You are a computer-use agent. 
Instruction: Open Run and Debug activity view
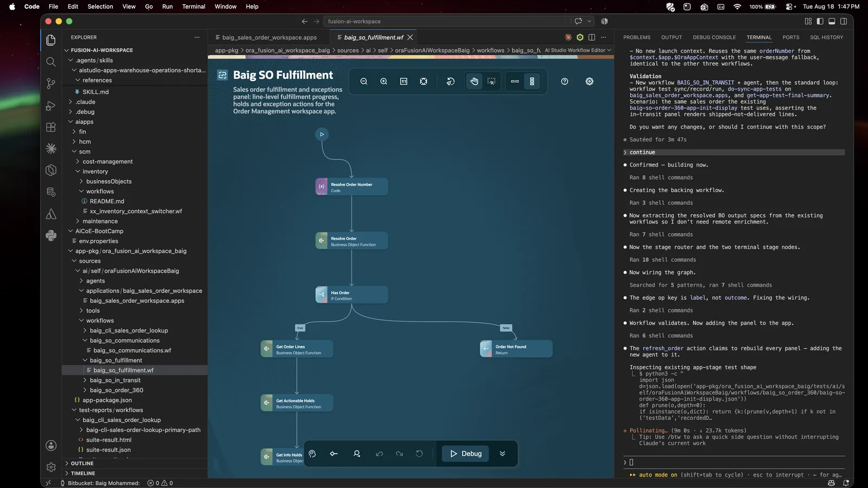[51, 106]
